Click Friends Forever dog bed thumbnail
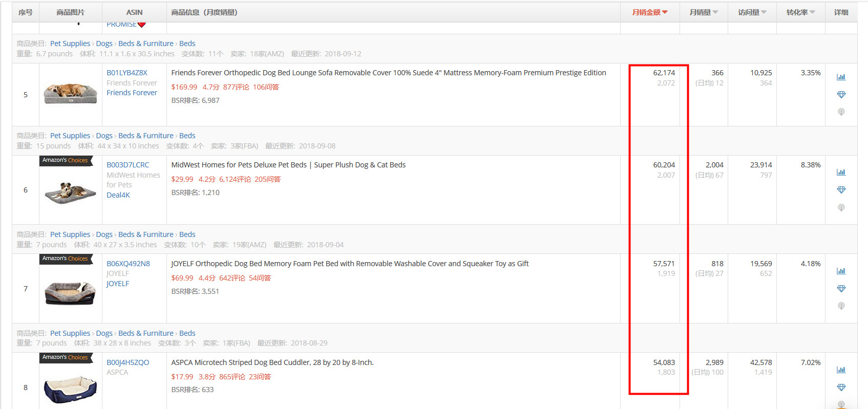Screen dimensions: 868x409 click(70, 94)
